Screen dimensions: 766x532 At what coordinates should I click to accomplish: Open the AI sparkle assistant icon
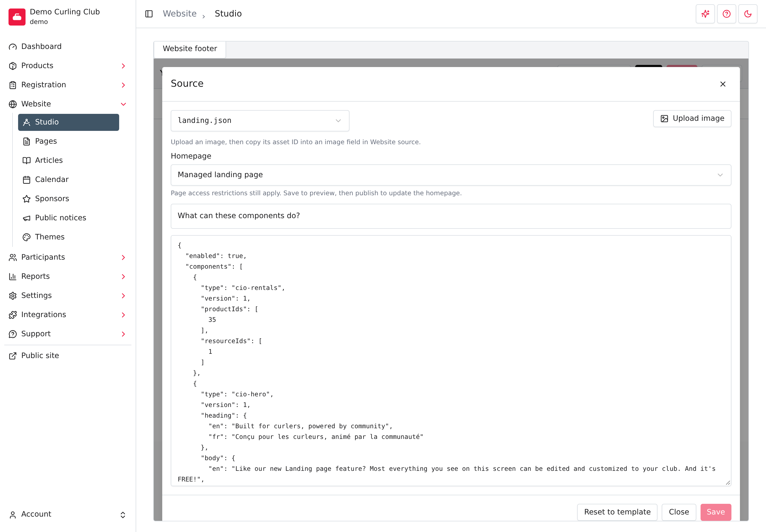click(x=705, y=14)
